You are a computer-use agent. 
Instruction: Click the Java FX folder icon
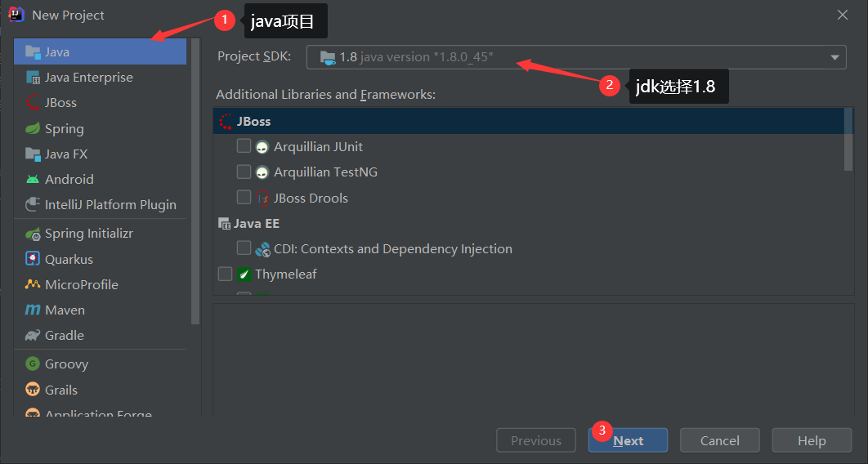33,154
